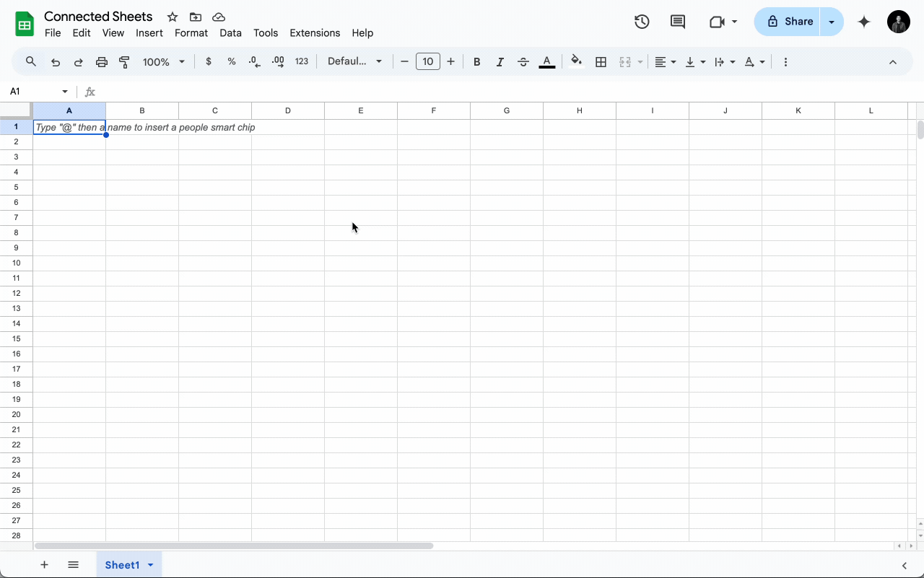924x578 pixels.
Task: Format selection as currency
Action: click(209, 61)
